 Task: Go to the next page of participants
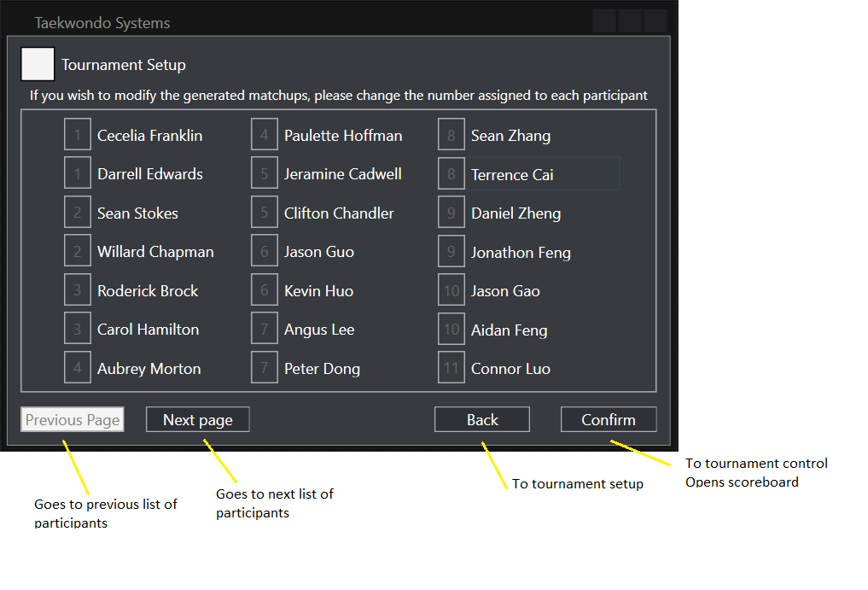197,419
